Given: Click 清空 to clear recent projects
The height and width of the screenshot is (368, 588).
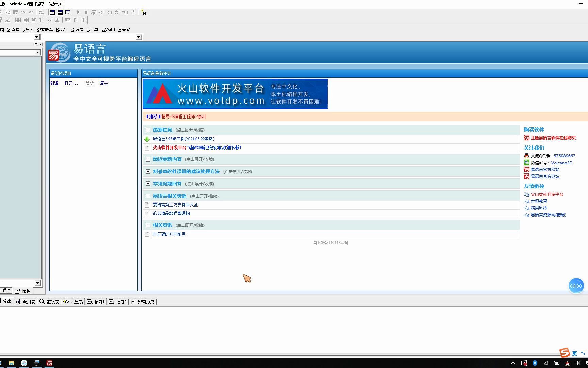Looking at the screenshot, I should pos(104,83).
